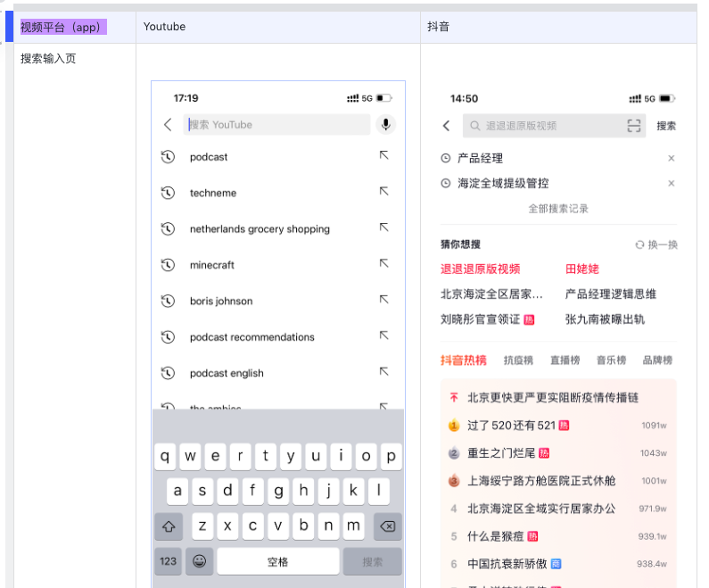This screenshot has height=588, width=709.
Task: Click the 搜索 YouTube input field
Action: [x=276, y=125]
